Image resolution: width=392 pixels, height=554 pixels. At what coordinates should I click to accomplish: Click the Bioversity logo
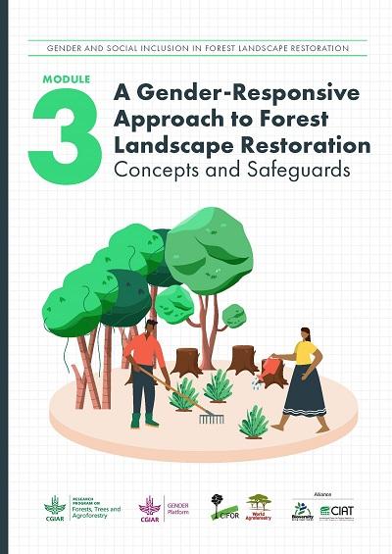click(x=303, y=511)
